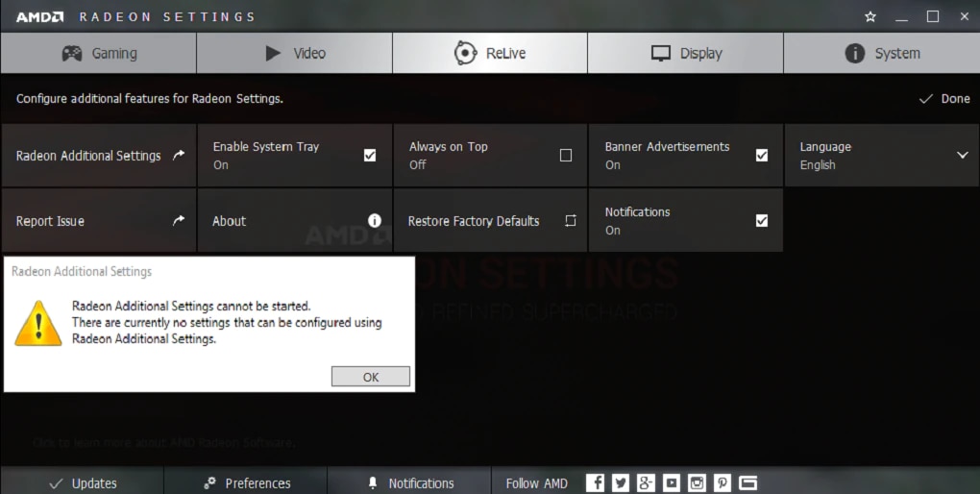The width and height of the screenshot is (980, 494).
Task: Click the last social icon after Pinterest
Action: (x=748, y=482)
